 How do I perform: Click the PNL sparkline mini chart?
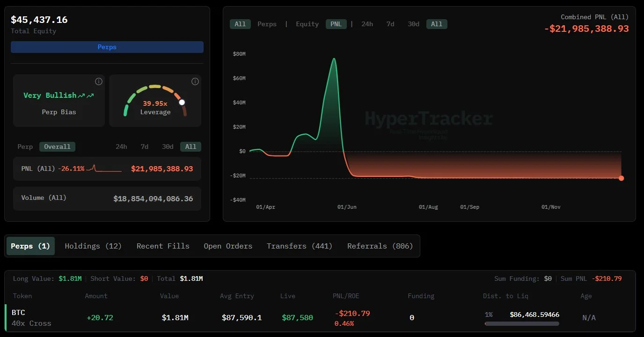pyautogui.click(x=107, y=168)
